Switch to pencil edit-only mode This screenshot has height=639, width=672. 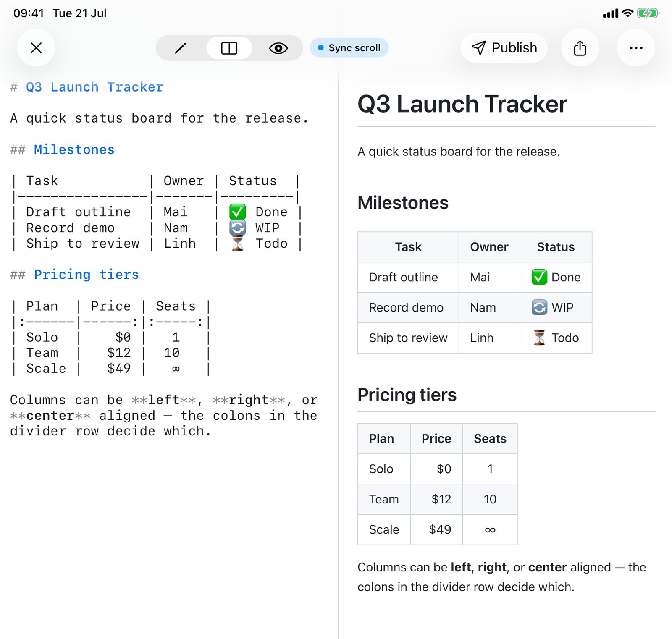(181, 48)
